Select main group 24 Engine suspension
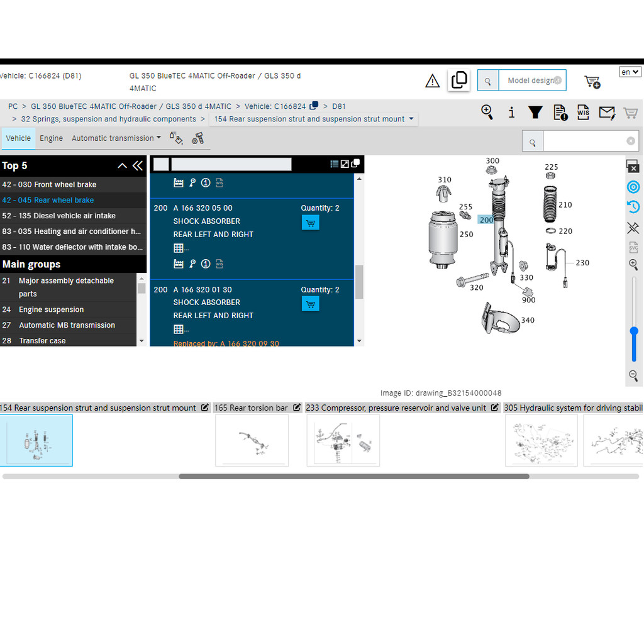Image resolution: width=644 pixels, height=644 pixels. click(x=68, y=309)
